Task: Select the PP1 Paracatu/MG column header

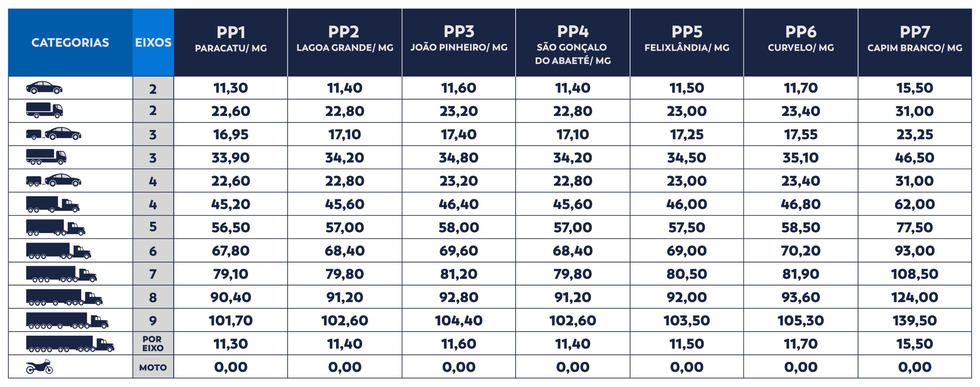Action: [x=231, y=42]
